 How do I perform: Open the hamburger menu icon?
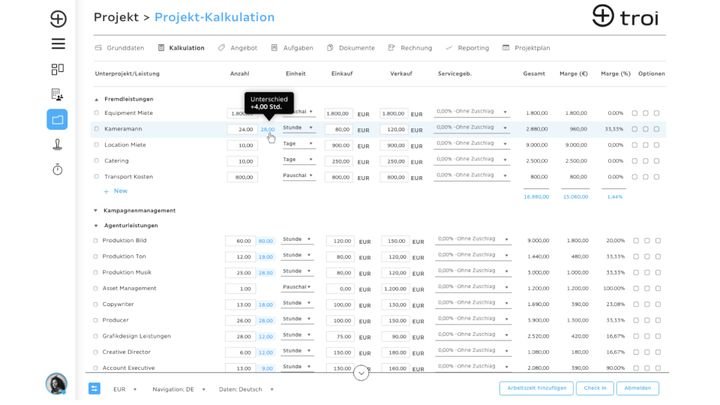58,44
